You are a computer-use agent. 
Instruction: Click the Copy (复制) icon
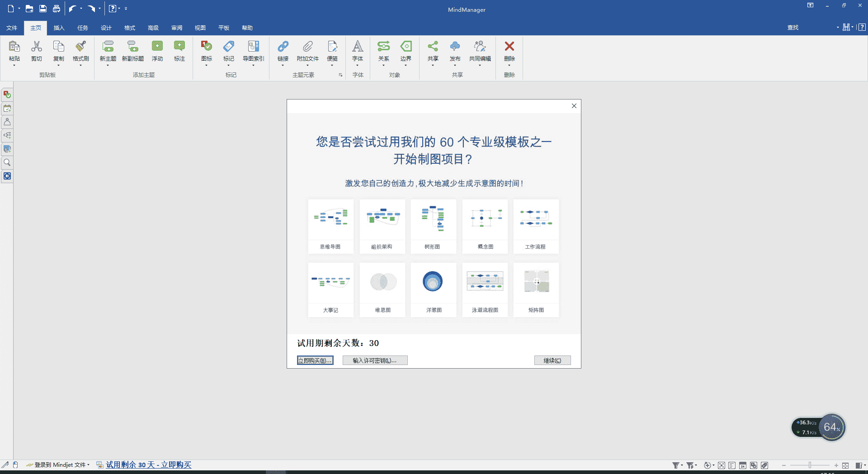click(59, 47)
